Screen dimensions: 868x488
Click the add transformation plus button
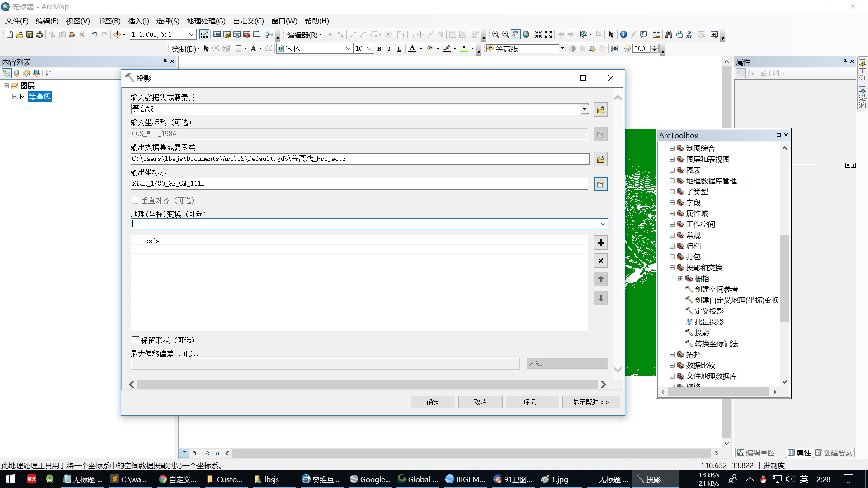[x=600, y=243]
